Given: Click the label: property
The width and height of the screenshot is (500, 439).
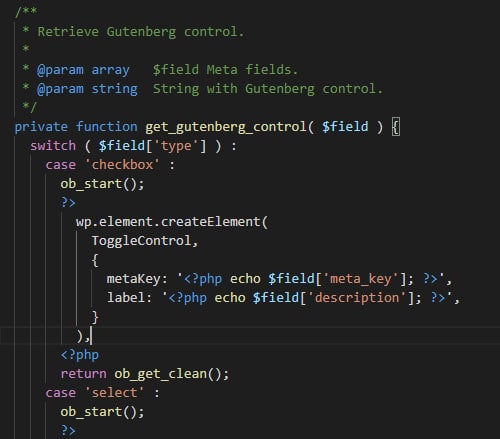Looking at the screenshot, I should [129, 298].
